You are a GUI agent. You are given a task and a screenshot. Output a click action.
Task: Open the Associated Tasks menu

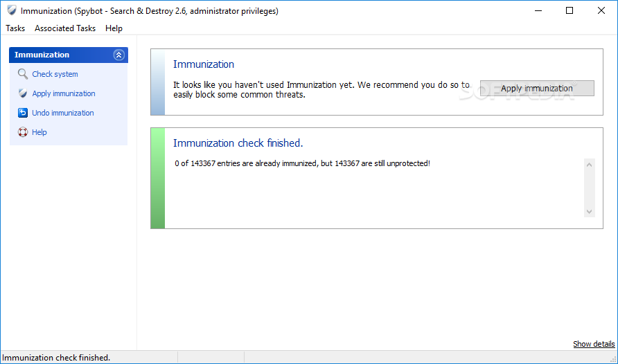tap(65, 28)
